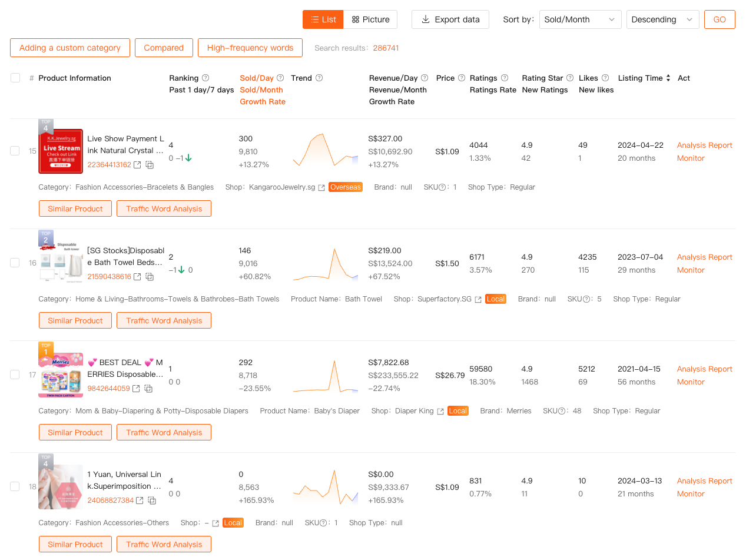
Task: Check the row 15 product checkbox
Action: [15, 151]
